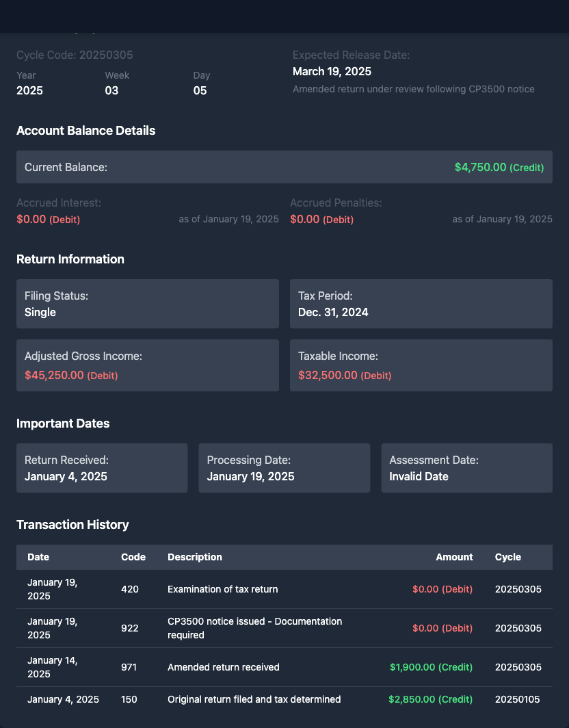Click the Return Received date card

tap(102, 468)
